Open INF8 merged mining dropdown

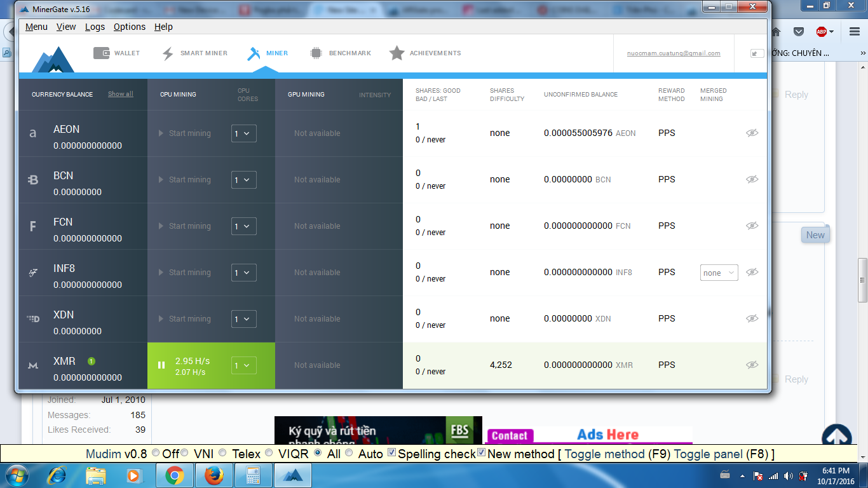click(719, 273)
